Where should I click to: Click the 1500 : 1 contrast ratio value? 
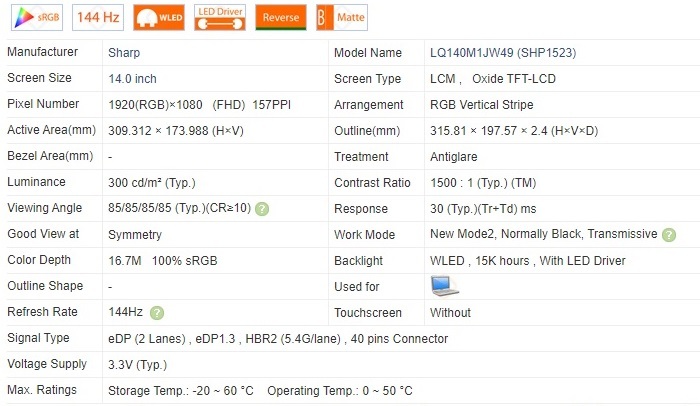(x=483, y=183)
